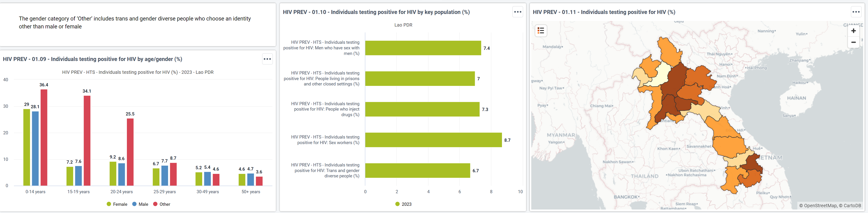Toggle Female series in legend

point(117,204)
